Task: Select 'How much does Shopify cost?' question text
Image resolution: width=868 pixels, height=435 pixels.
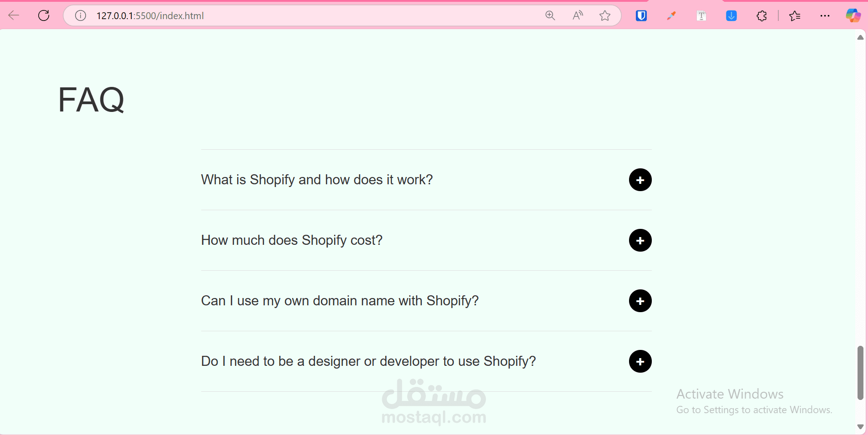Action: [x=292, y=240]
